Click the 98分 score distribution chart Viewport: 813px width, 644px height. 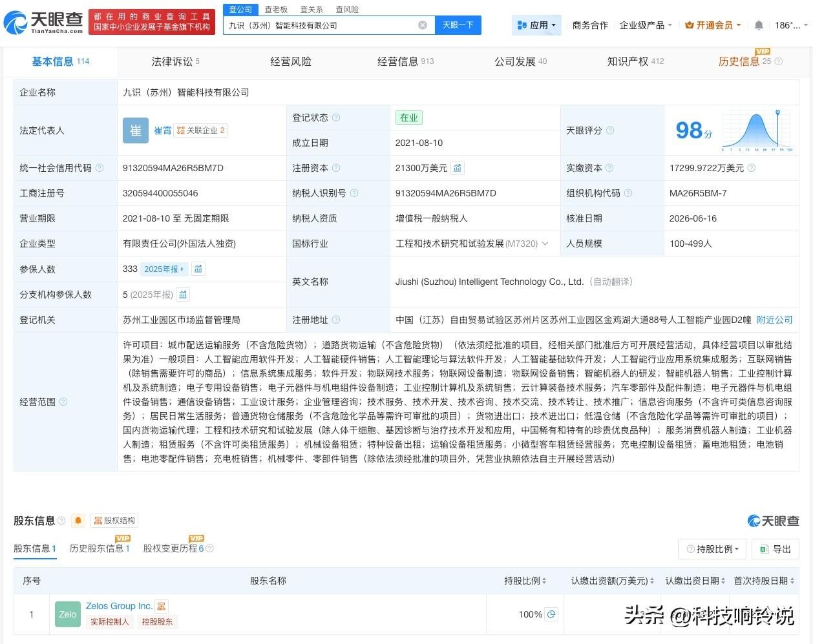point(757,130)
